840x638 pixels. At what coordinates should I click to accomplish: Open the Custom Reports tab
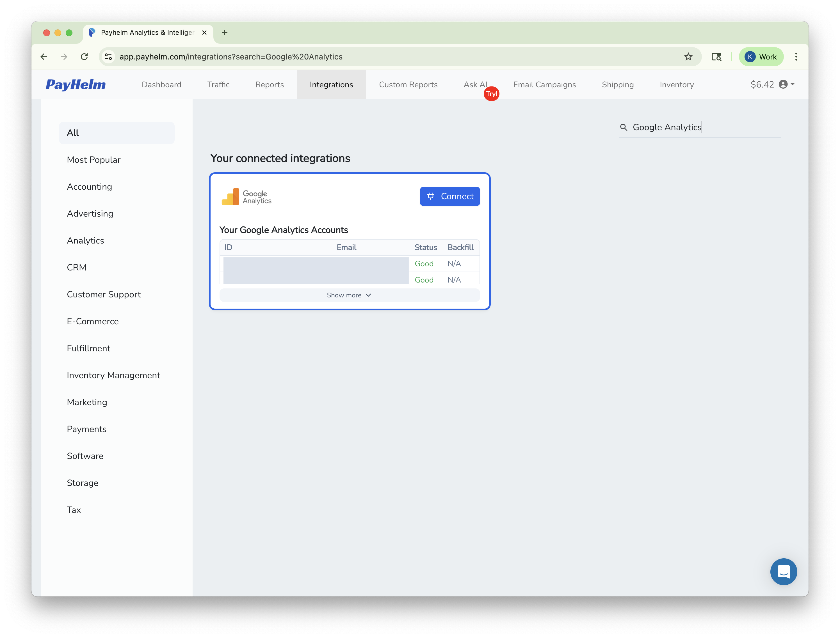point(408,84)
